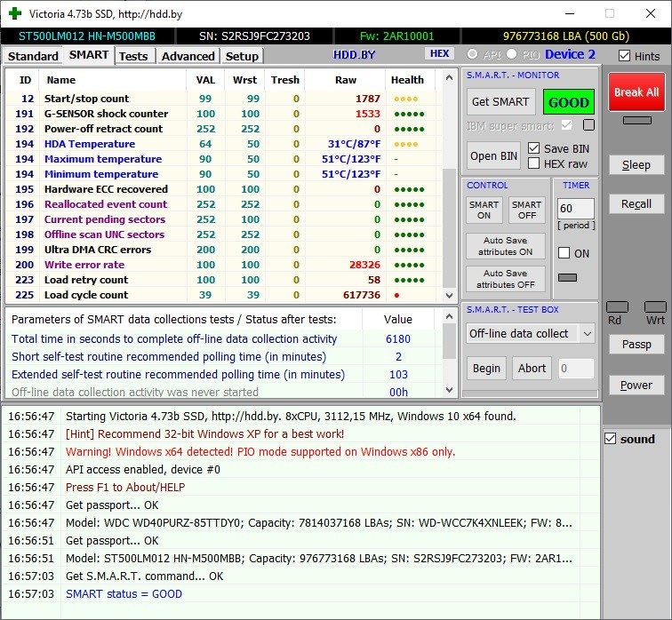This screenshot has height=620, width=672.
Task: Select the HDA Temperature attribute
Action: click(224, 144)
